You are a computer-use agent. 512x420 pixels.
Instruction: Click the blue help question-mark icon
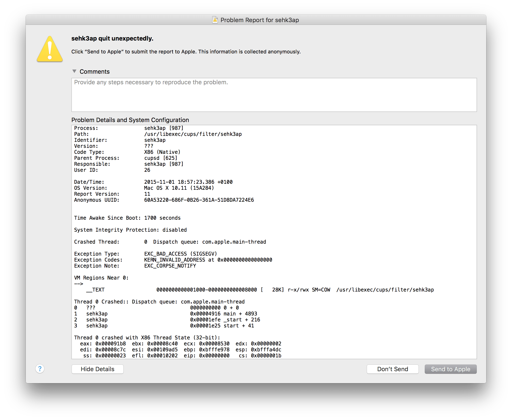pyautogui.click(x=40, y=369)
